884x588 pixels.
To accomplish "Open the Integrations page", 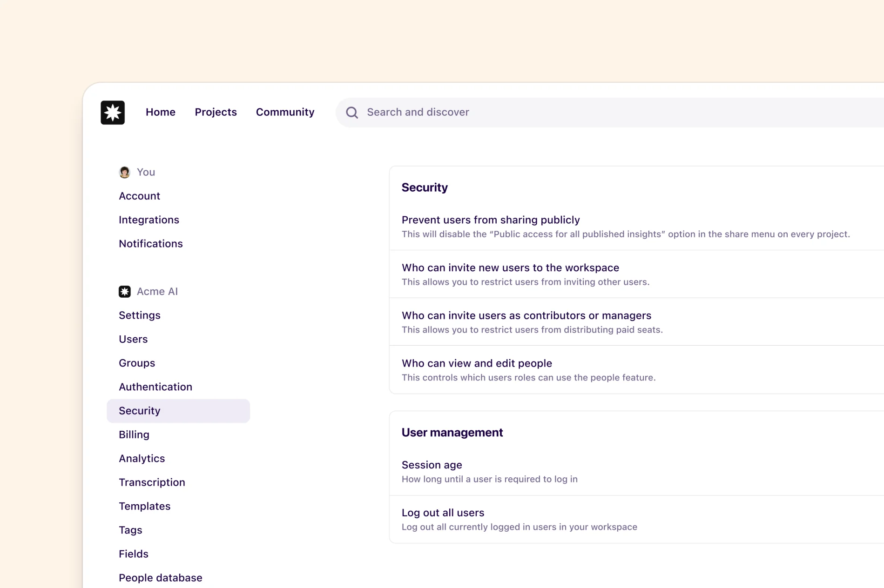I will (x=149, y=220).
